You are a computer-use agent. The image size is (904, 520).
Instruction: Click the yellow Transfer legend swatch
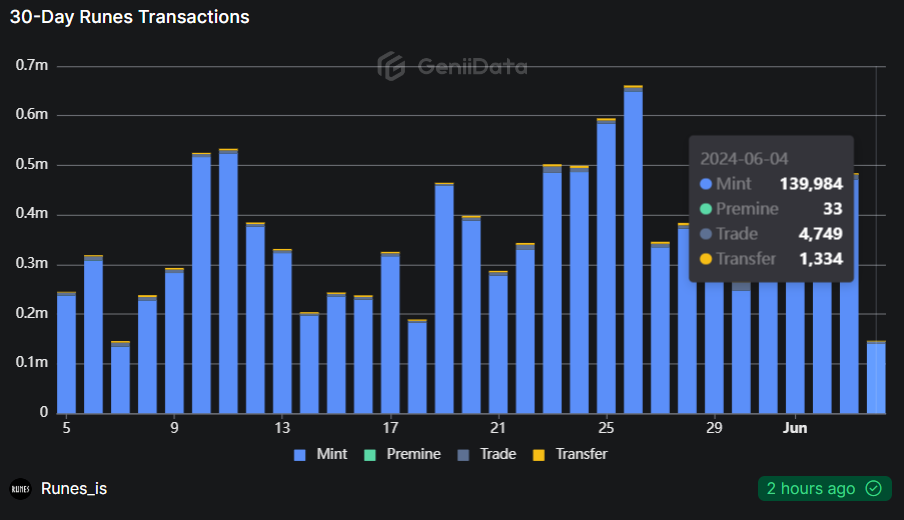[539, 455]
